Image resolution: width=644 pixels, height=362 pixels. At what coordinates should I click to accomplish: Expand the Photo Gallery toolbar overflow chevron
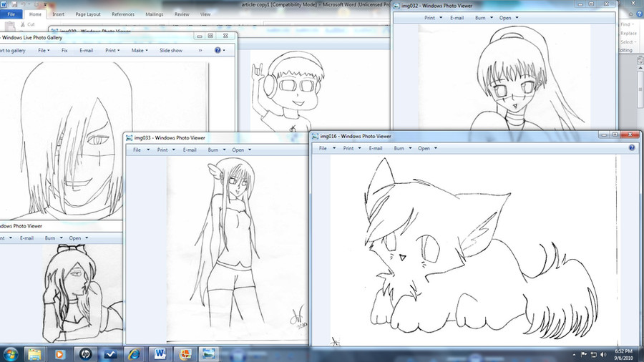tap(200, 51)
